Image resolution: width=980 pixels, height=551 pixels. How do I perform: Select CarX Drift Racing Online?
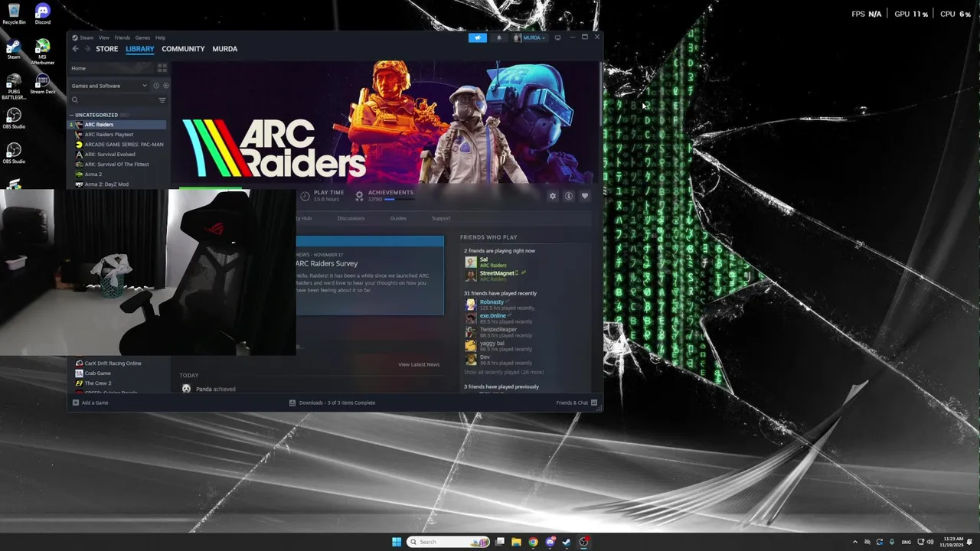[113, 364]
